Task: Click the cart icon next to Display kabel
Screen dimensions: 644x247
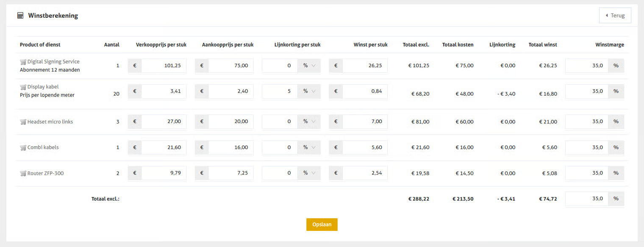Action: point(23,87)
